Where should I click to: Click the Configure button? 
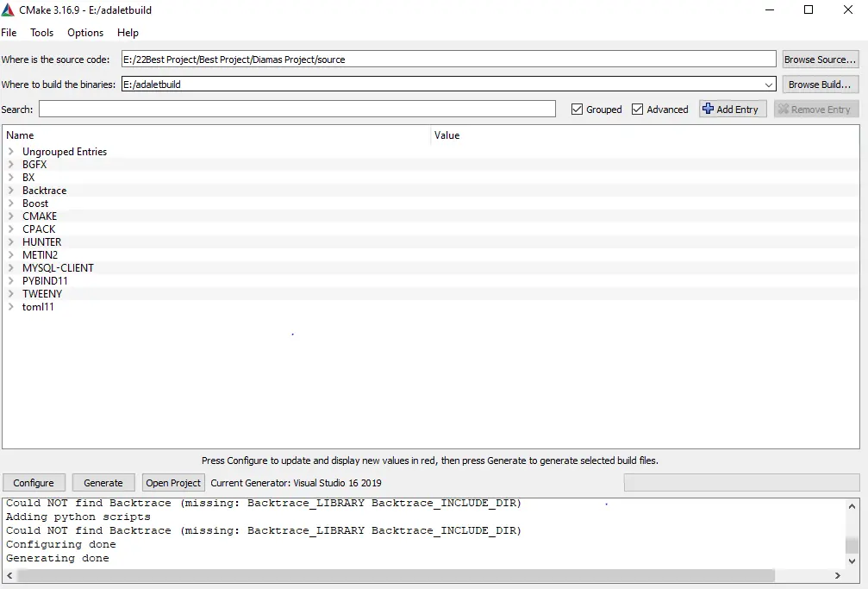34,483
